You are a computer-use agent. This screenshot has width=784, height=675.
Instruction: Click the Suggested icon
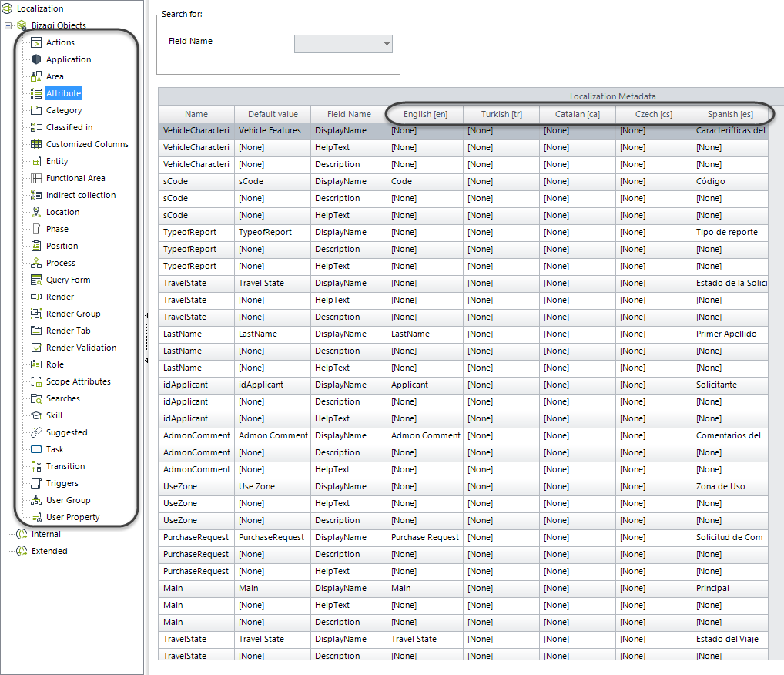tap(36, 433)
